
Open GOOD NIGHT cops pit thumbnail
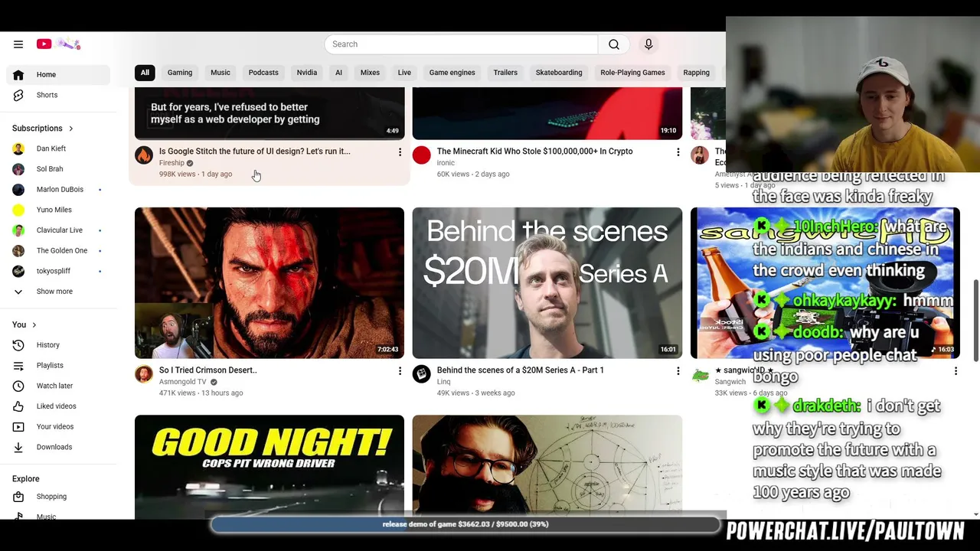269,467
